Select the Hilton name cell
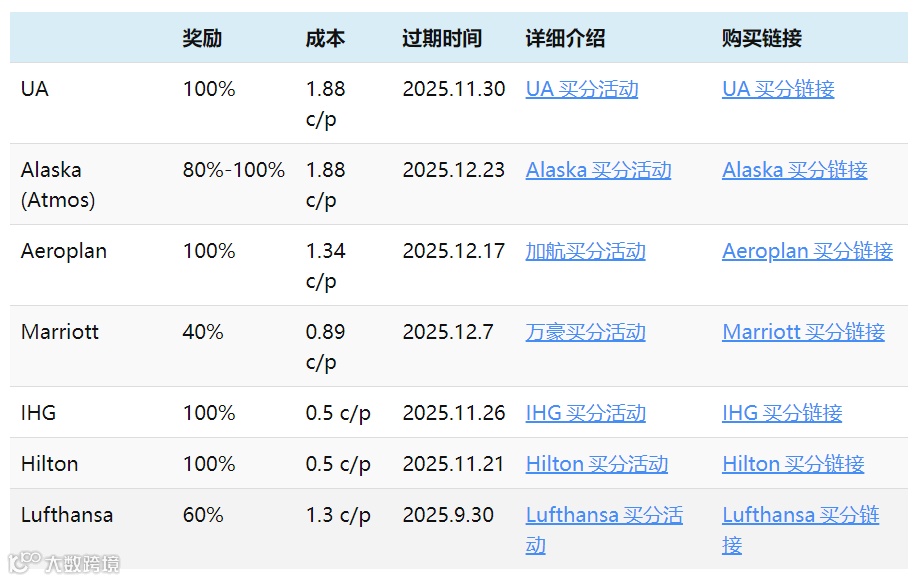This screenshot has width=916, height=581. [49, 464]
